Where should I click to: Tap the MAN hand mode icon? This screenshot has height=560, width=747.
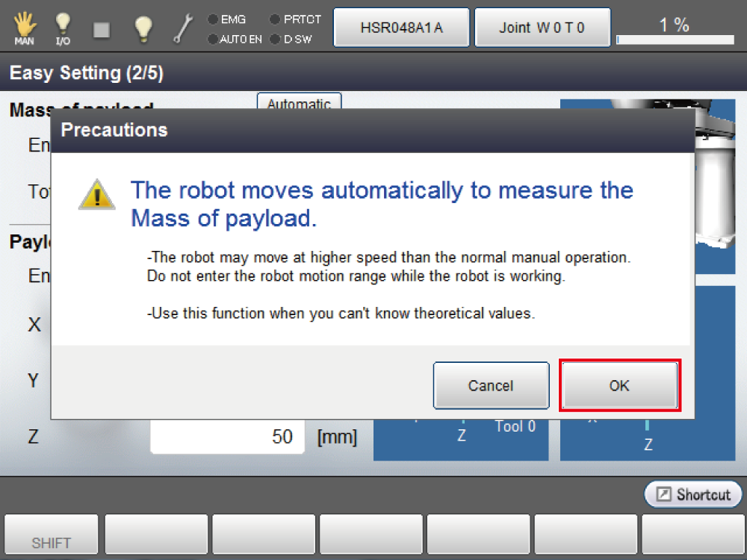click(x=25, y=28)
